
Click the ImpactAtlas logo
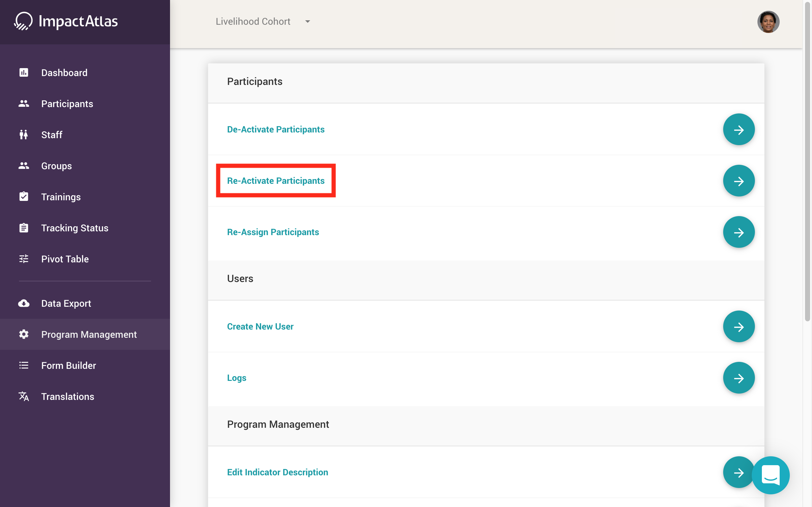click(x=66, y=22)
